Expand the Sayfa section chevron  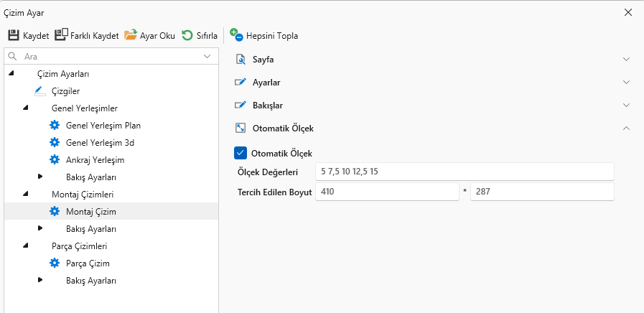626,59
